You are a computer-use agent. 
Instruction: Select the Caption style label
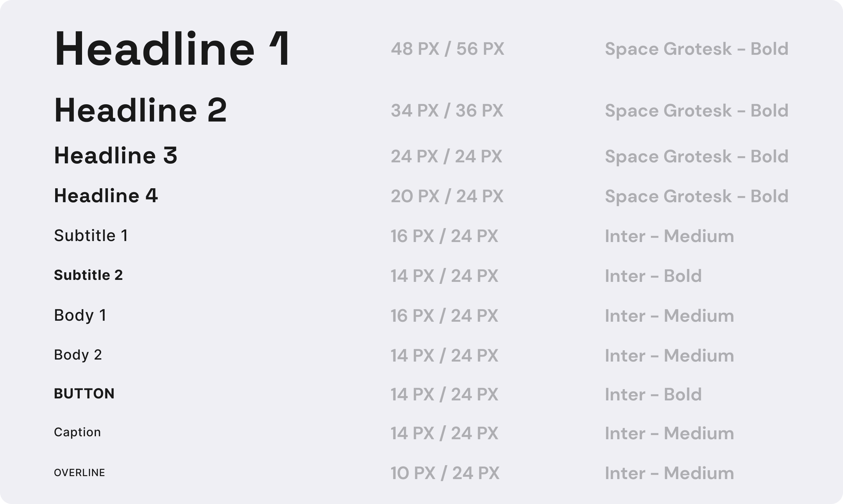(x=77, y=432)
